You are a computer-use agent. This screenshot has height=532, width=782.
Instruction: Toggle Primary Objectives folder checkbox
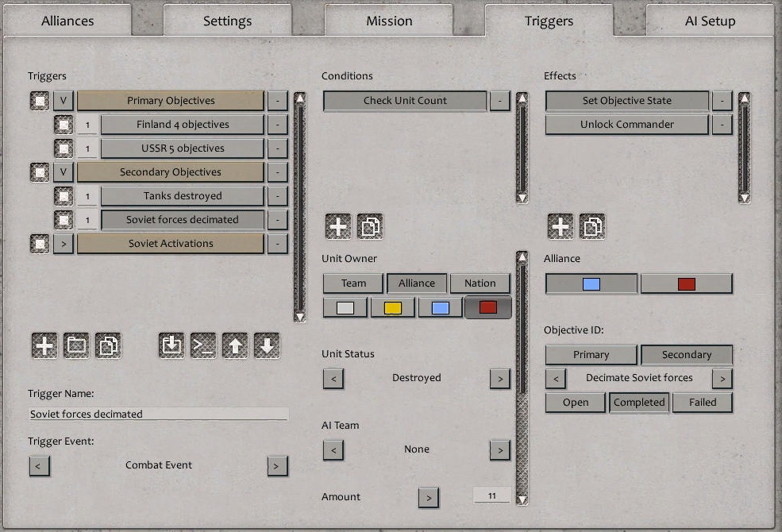[40, 101]
